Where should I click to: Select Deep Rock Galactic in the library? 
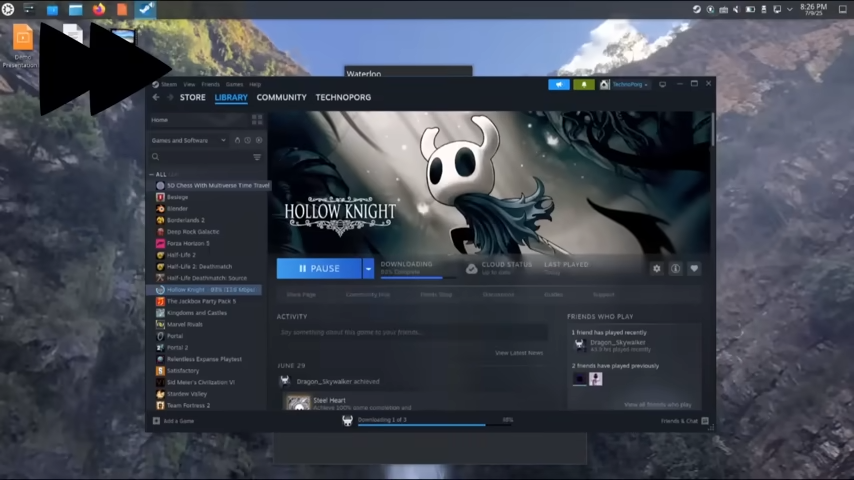click(193, 232)
